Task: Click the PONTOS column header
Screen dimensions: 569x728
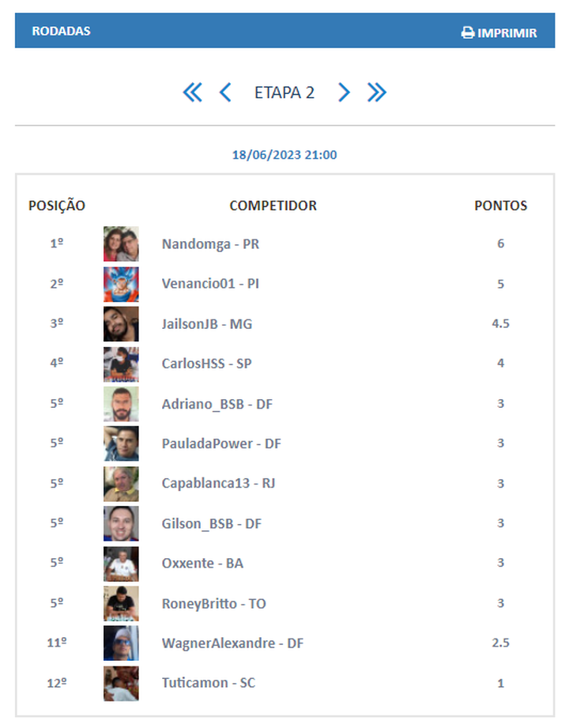Action: point(500,206)
